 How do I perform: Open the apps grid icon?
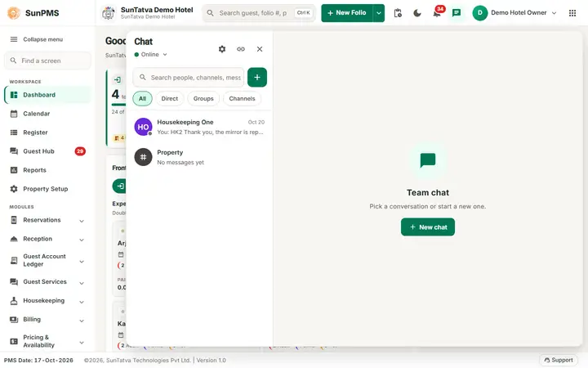572,13
